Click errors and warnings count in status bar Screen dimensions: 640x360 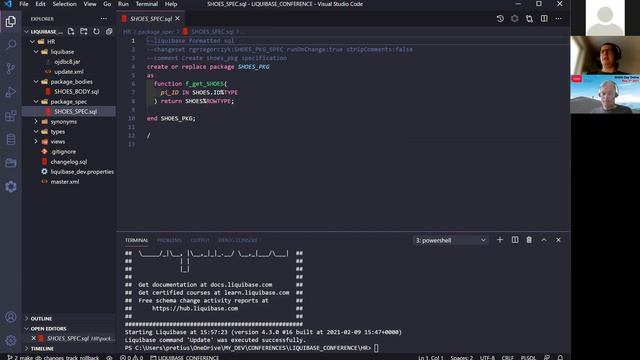click(131, 358)
